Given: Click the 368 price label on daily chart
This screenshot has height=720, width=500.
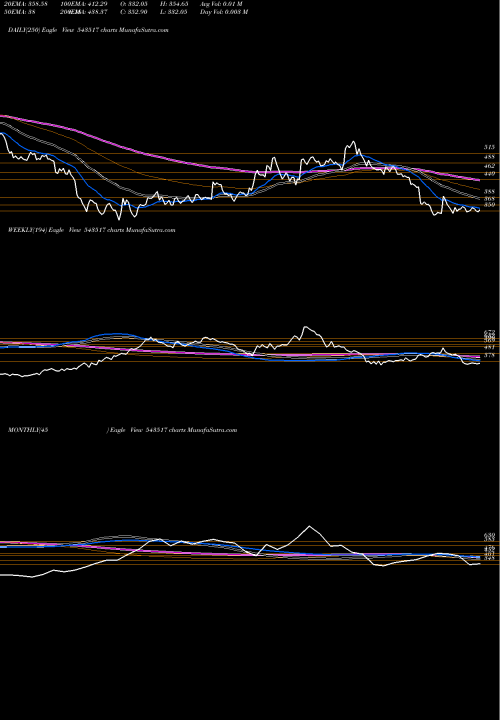Looking at the screenshot, I should 489,199.
